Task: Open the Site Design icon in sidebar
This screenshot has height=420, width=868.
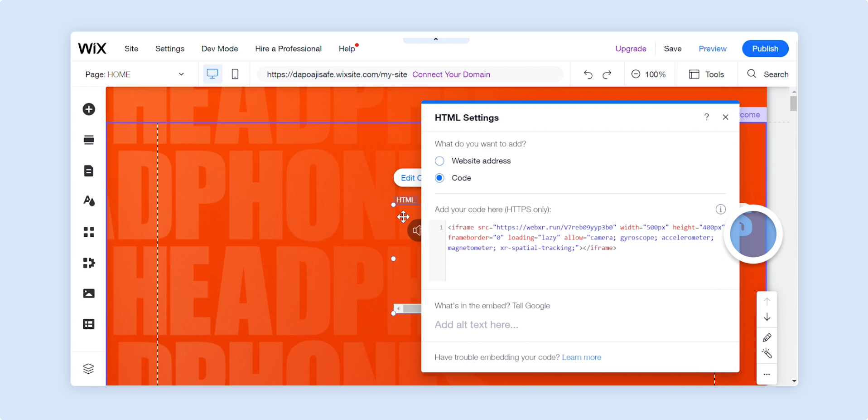Action: tap(89, 201)
